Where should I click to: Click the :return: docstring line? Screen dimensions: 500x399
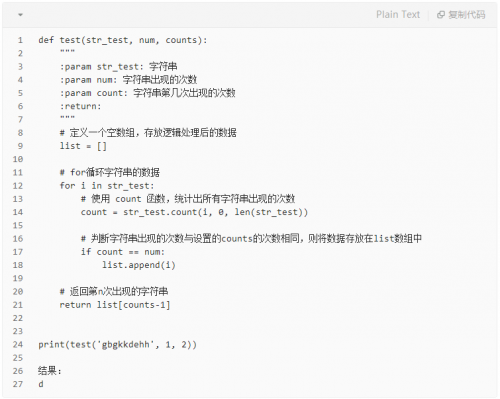[80, 106]
